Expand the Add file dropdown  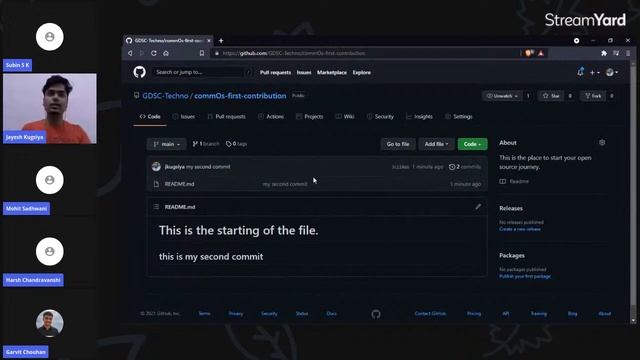click(x=436, y=144)
